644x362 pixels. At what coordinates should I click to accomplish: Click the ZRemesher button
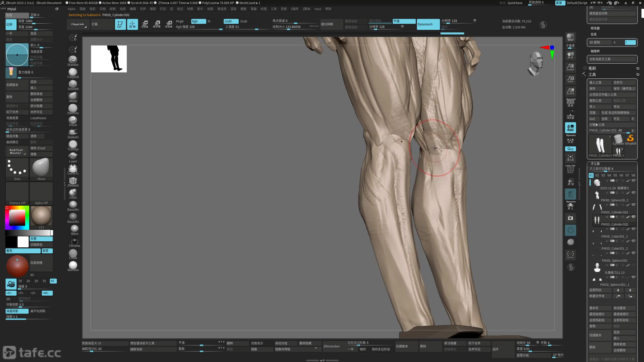point(332,346)
